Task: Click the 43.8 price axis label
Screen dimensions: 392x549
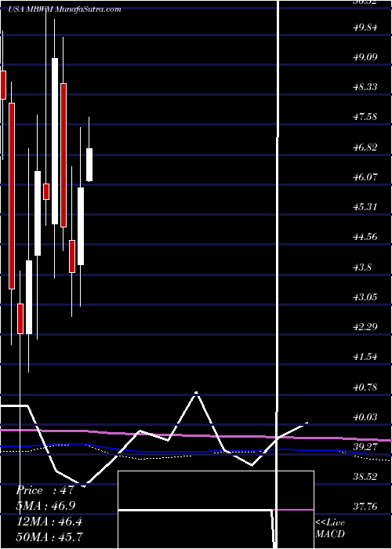Action: coord(362,267)
